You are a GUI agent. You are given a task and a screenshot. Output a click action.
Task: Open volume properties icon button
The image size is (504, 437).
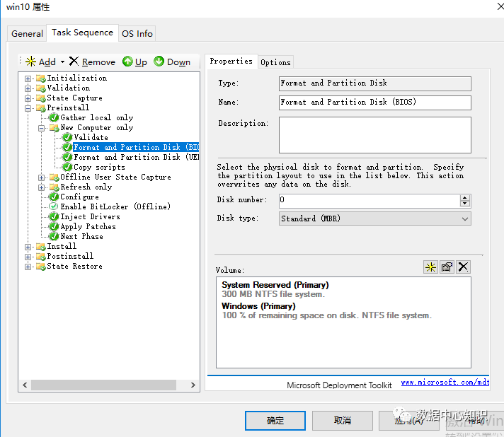(x=447, y=267)
